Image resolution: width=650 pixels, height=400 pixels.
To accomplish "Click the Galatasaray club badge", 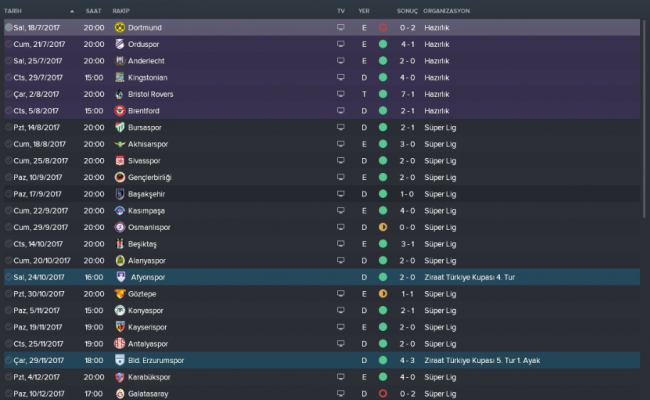I will (x=119, y=393).
